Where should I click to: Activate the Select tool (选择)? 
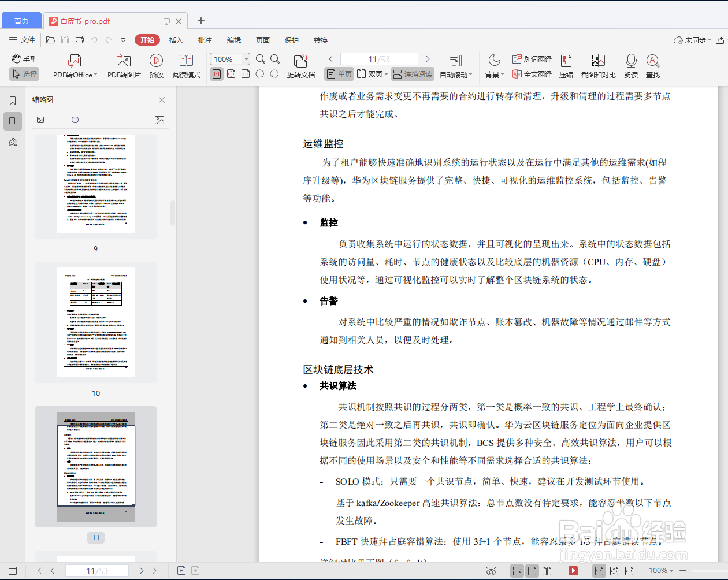click(x=24, y=74)
